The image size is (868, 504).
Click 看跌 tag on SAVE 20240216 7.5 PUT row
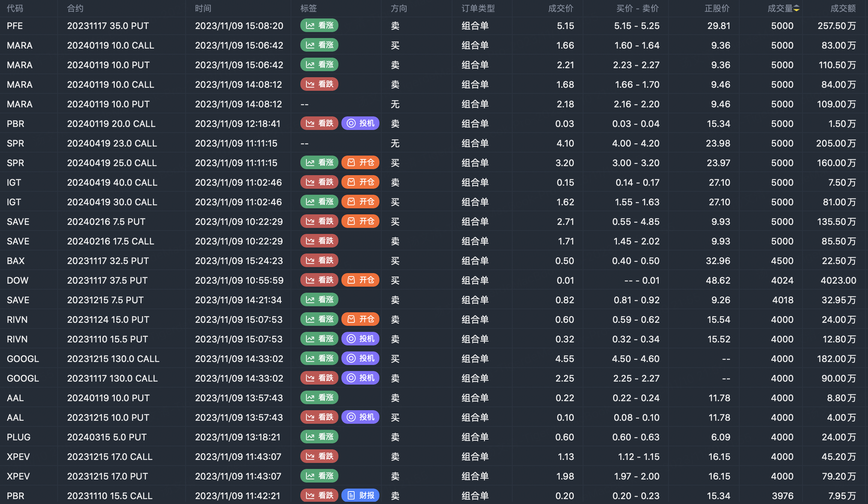(319, 221)
